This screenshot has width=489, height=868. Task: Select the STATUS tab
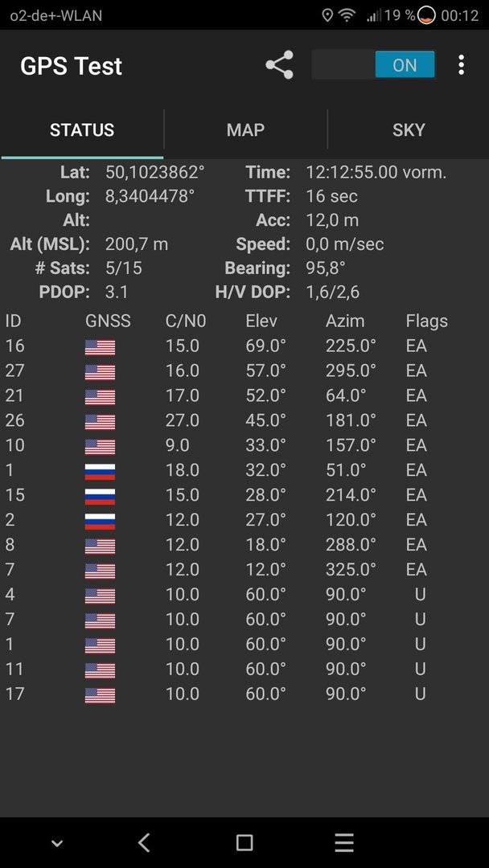pos(82,130)
